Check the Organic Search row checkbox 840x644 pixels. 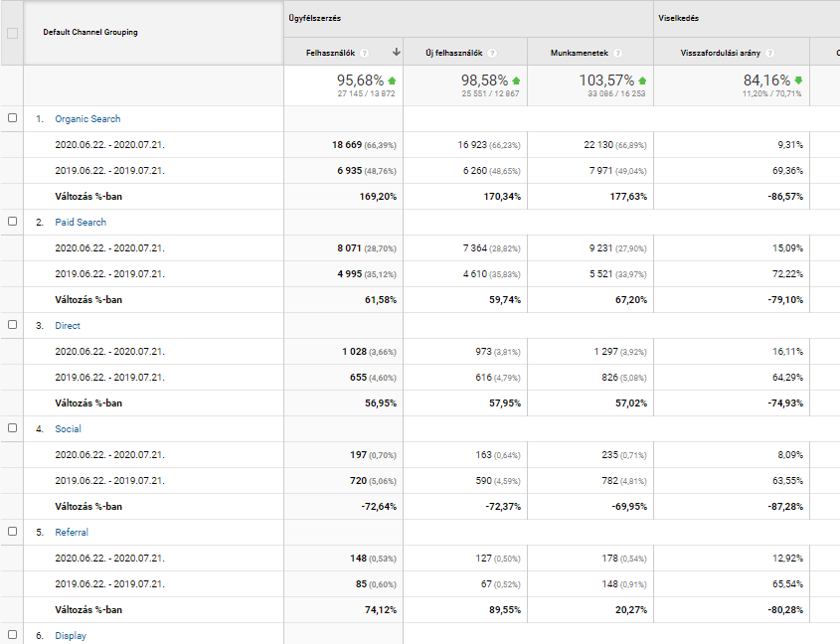pos(13,118)
